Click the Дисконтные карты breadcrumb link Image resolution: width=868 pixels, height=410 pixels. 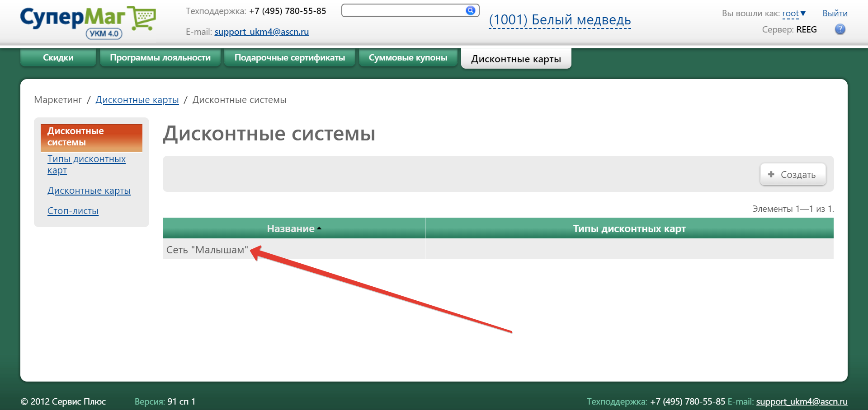[137, 100]
